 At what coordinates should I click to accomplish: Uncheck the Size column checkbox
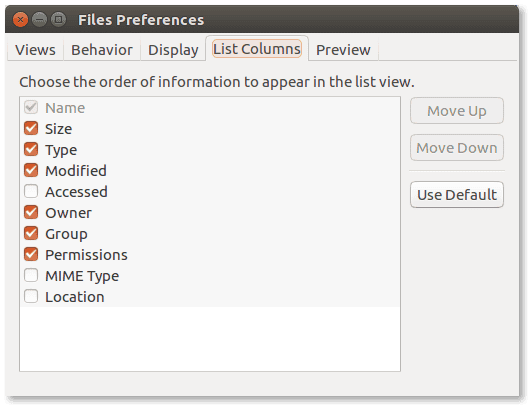click(31, 128)
